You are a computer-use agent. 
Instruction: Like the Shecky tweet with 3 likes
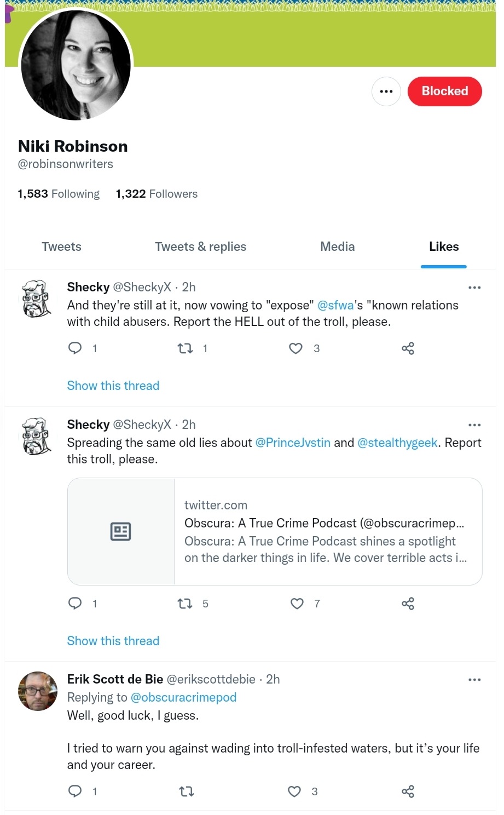296,348
